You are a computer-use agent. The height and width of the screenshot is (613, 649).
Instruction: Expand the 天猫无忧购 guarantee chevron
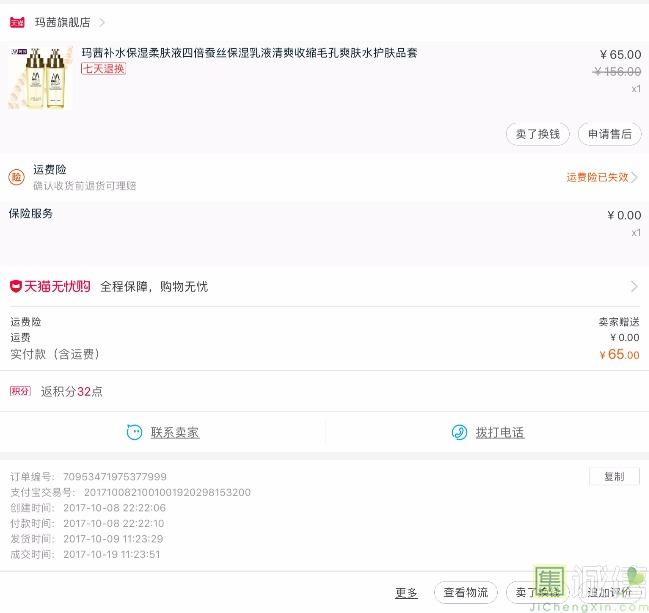634,287
